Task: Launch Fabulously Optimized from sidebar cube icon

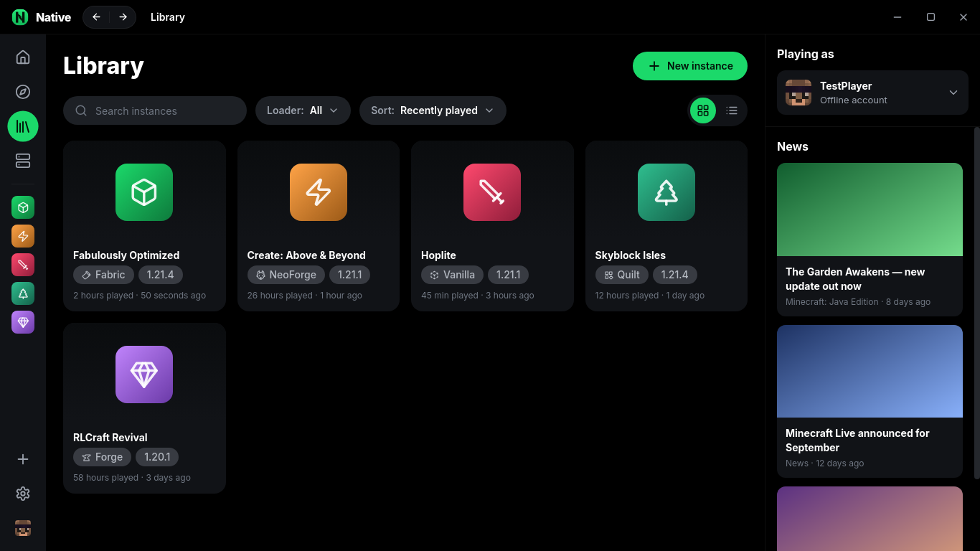Action: [x=23, y=207]
